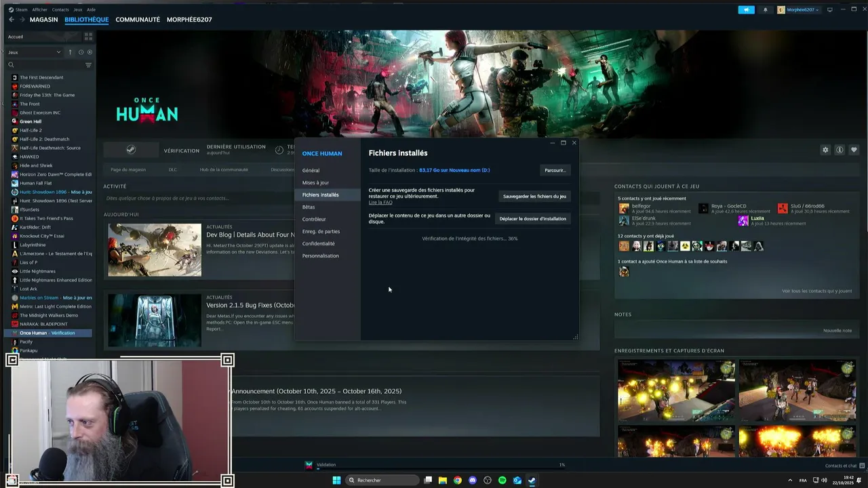
Task: Open Task View on the taskbar
Action: click(x=428, y=480)
